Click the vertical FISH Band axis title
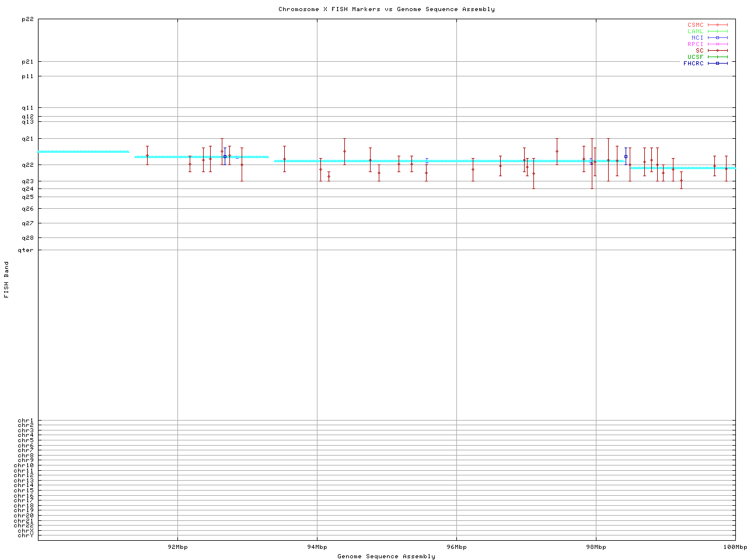This screenshot has height=560, width=747. [x=6, y=279]
